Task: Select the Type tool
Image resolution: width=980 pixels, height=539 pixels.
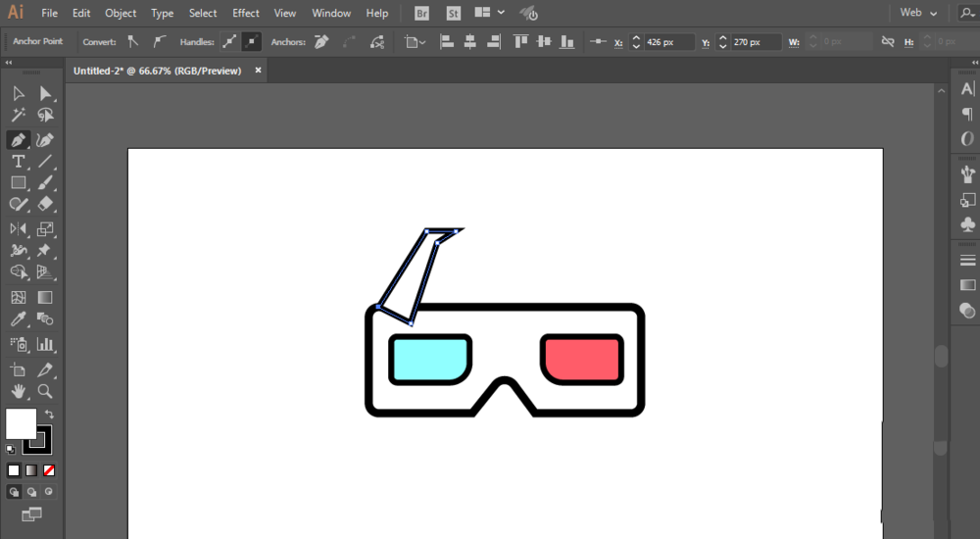Action: click(18, 162)
